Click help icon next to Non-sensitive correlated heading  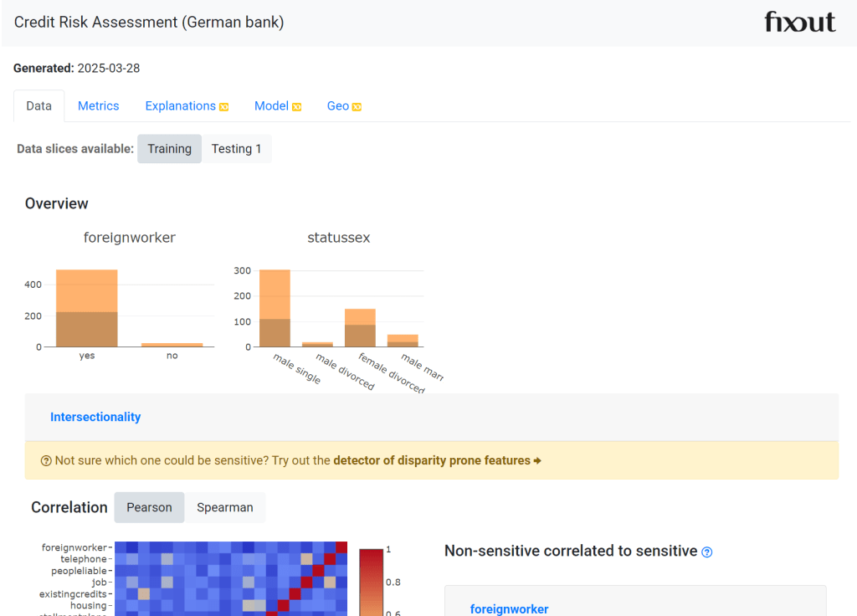click(707, 552)
